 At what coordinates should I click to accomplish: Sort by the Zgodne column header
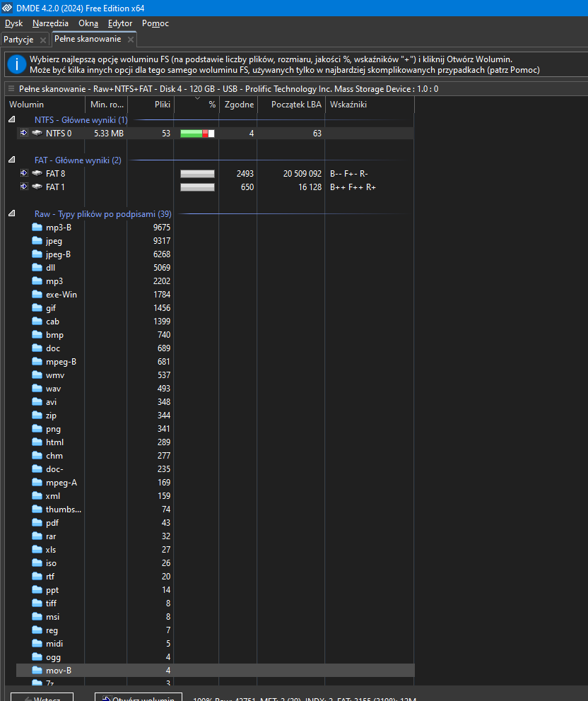[x=238, y=104]
